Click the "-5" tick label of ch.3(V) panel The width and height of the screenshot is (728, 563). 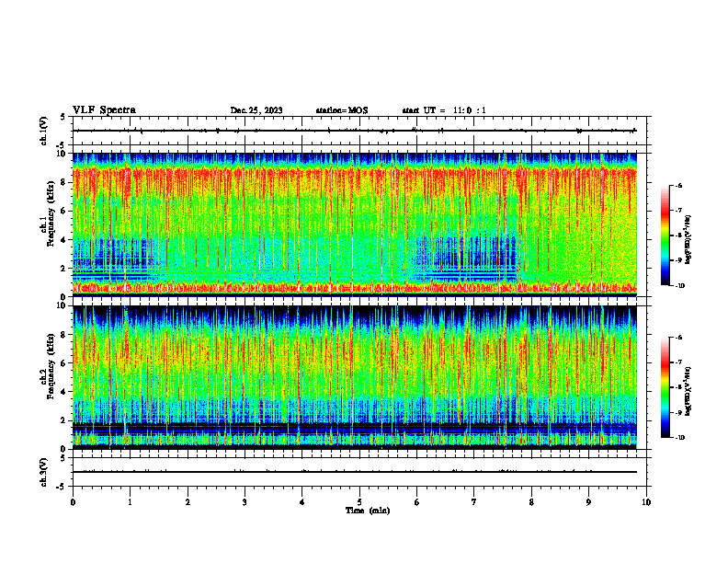click(63, 487)
